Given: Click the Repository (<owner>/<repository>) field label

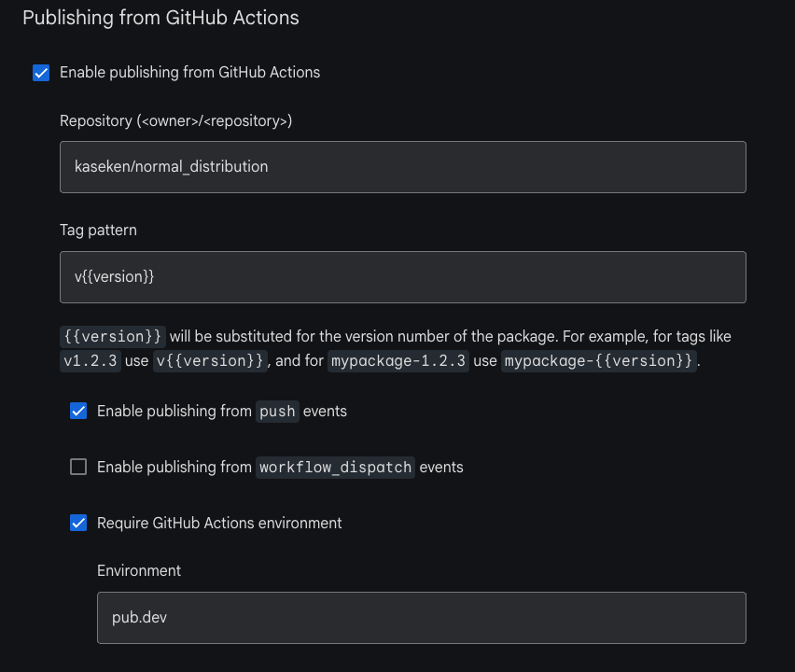Looking at the screenshot, I should coord(176,120).
